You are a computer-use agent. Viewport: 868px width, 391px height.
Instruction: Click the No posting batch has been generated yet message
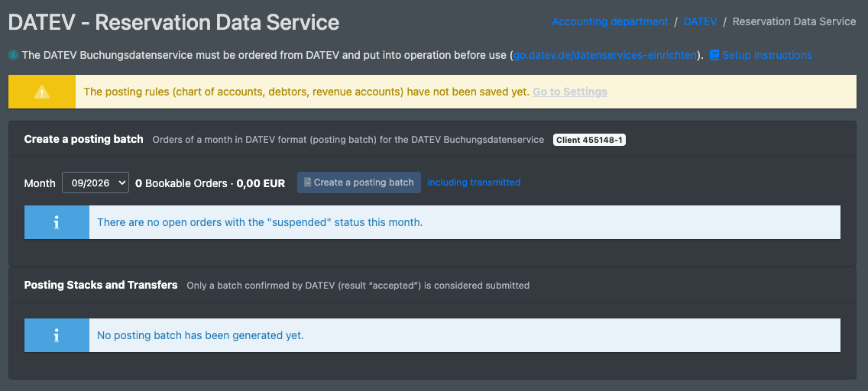pyautogui.click(x=200, y=335)
